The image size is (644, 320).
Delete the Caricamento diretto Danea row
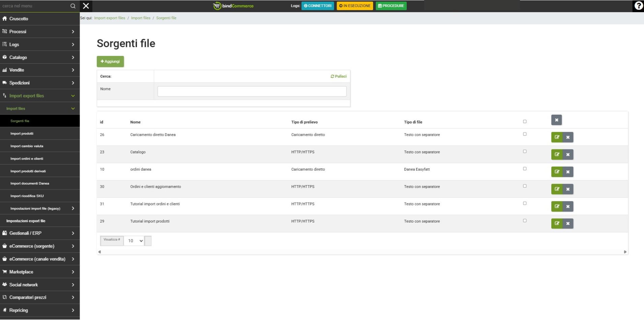(568, 137)
